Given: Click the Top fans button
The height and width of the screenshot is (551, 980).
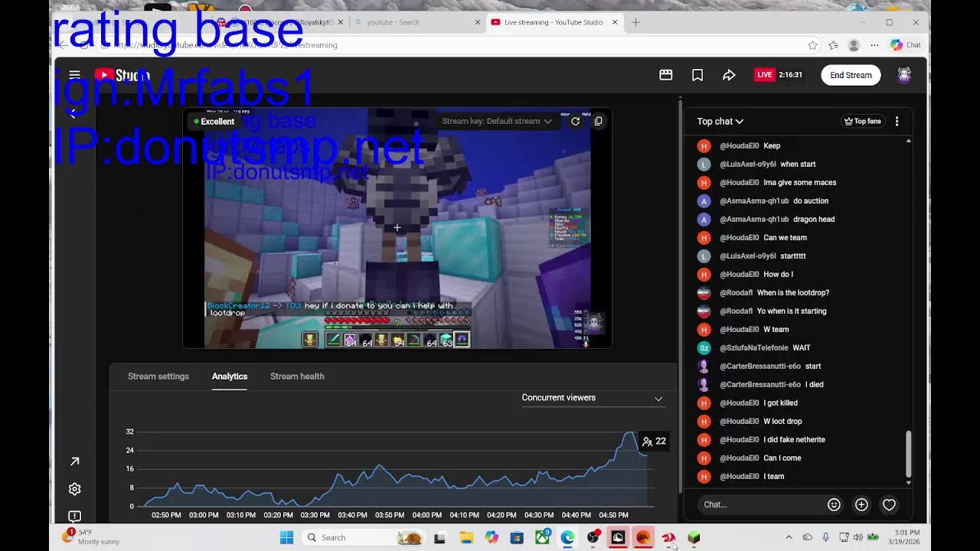Looking at the screenshot, I should click(x=862, y=121).
